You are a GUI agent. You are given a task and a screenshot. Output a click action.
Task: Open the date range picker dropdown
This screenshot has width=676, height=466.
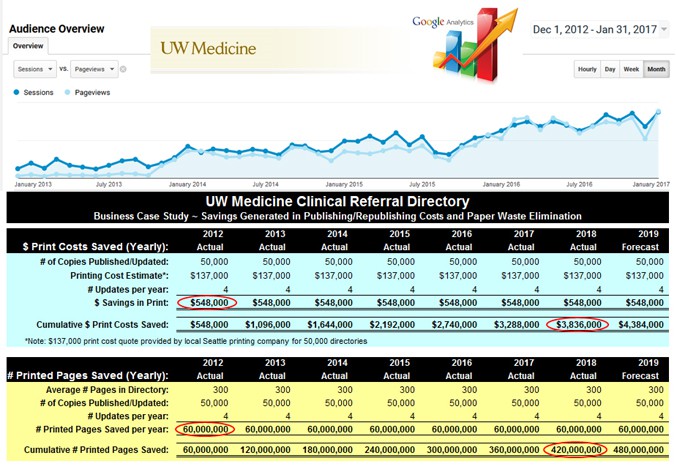click(599, 29)
